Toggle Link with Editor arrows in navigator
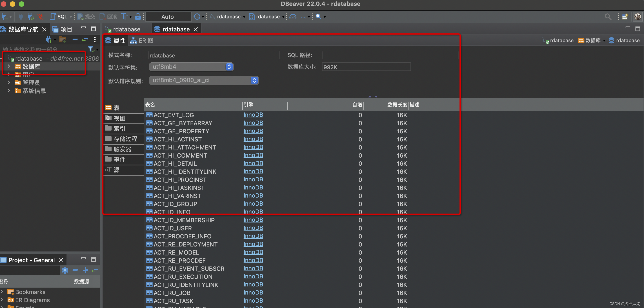The image size is (644, 308). tap(85, 40)
